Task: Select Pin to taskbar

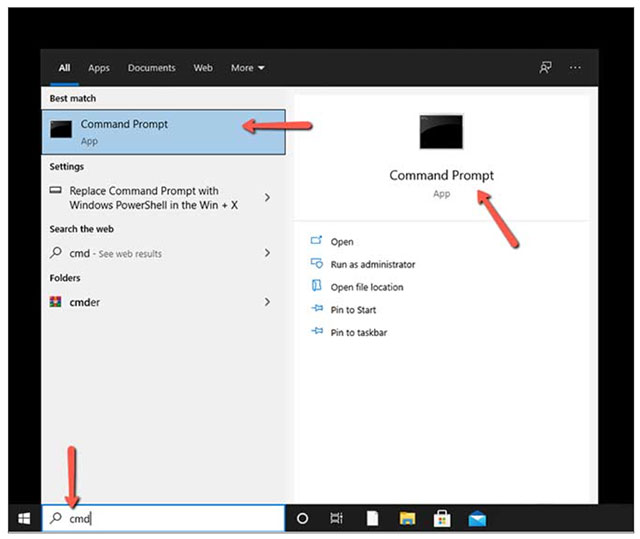Action: [358, 333]
